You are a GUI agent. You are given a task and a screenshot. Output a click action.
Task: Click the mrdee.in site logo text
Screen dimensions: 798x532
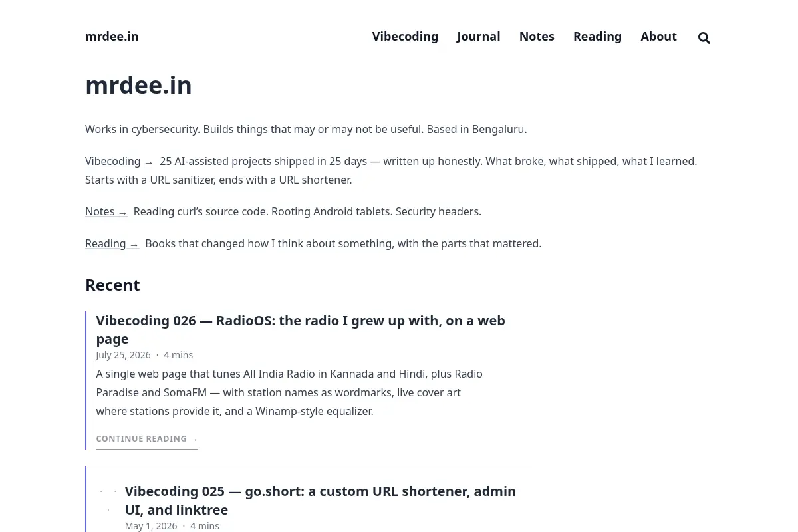pyautogui.click(x=112, y=37)
